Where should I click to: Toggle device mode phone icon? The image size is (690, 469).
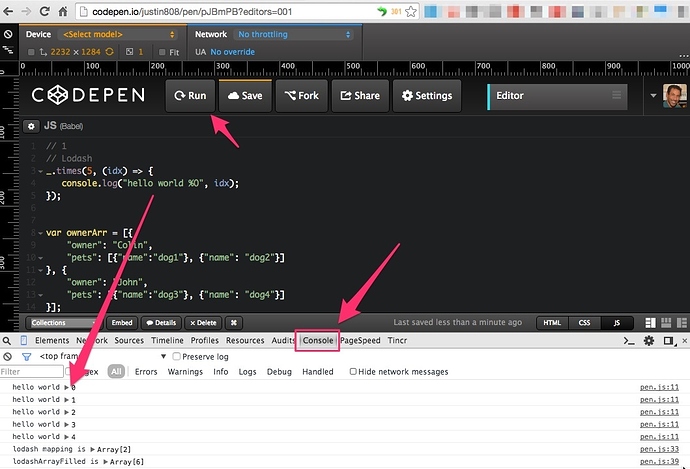point(24,341)
